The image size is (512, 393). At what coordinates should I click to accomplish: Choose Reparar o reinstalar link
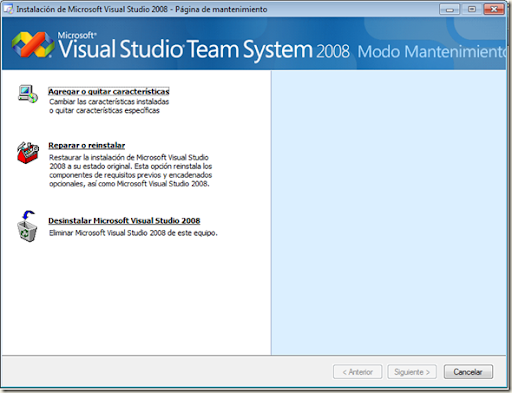pos(87,145)
